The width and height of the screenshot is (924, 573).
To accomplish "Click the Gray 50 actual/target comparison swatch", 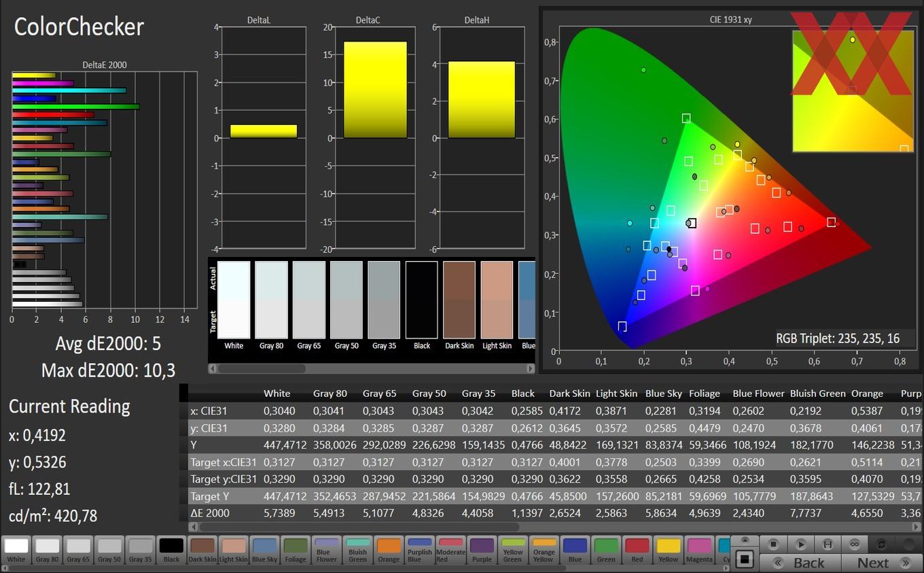I will (x=346, y=300).
